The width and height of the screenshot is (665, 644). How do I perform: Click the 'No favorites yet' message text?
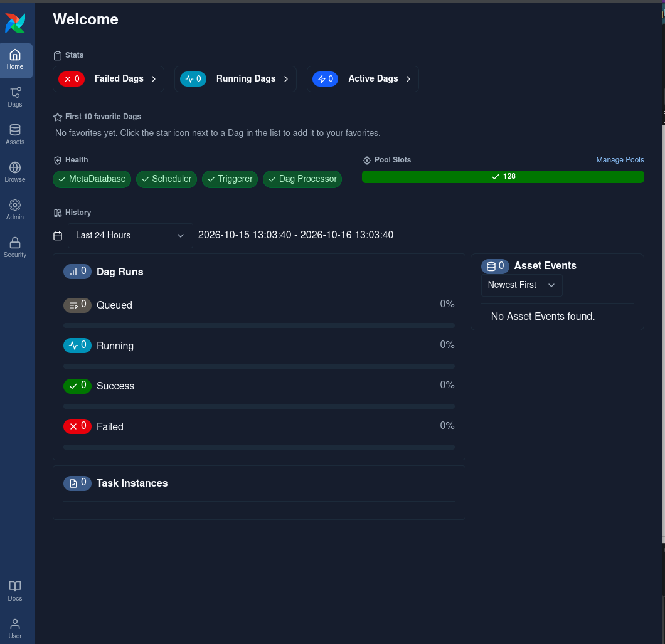tap(218, 133)
